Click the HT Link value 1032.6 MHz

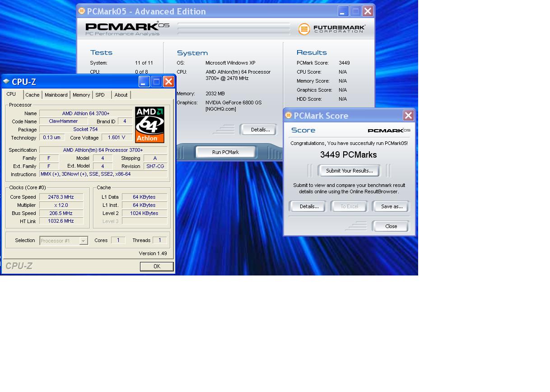(x=61, y=221)
